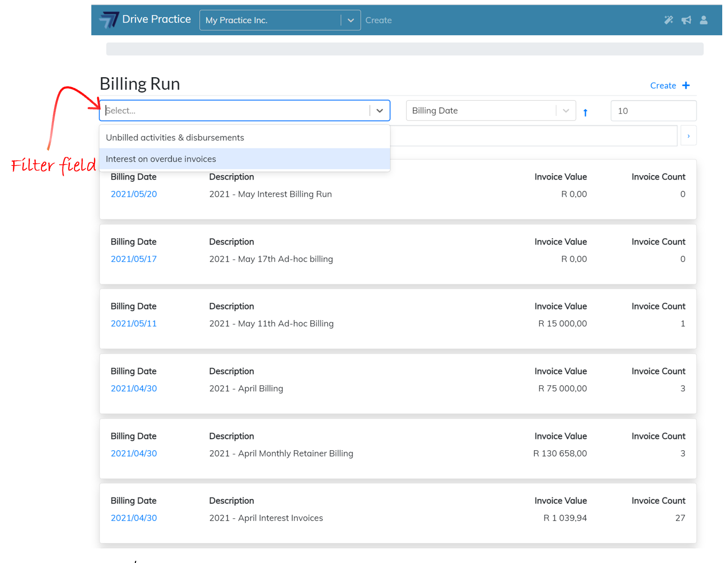This screenshot has height=563, width=728.
Task: Open billing run dated 2021/05/11
Action: (134, 324)
